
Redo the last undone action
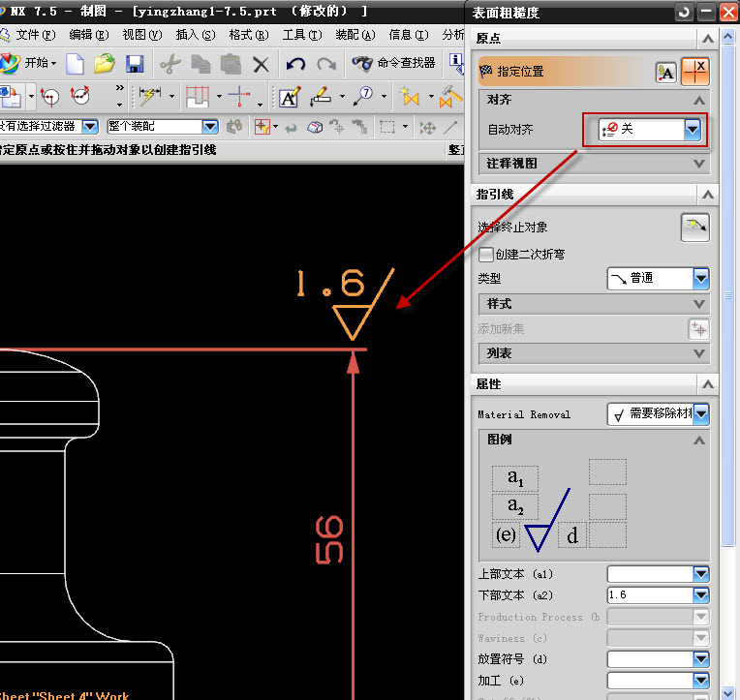[x=326, y=64]
